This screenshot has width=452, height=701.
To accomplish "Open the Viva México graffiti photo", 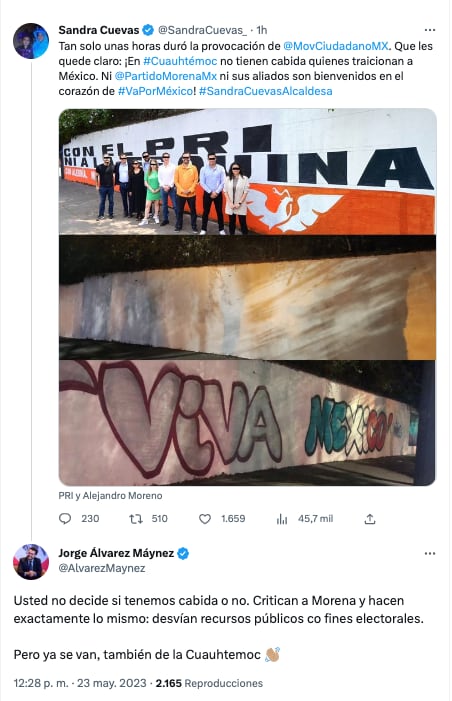I will pos(247,422).
